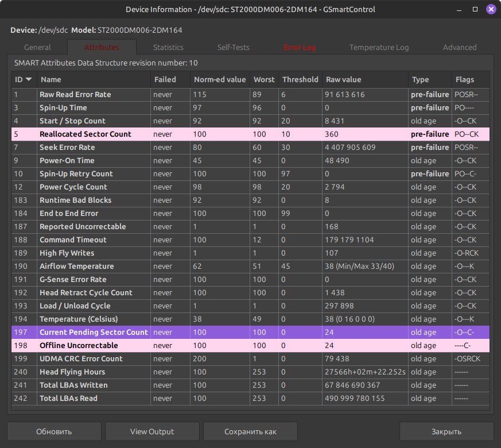The width and height of the screenshot is (501, 448).
Task: Switch to the Self-Tests tab
Action: [x=233, y=47]
